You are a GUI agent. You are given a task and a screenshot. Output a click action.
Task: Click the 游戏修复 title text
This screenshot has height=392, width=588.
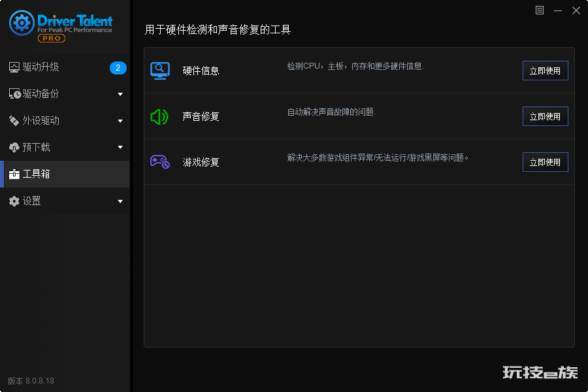pos(201,162)
